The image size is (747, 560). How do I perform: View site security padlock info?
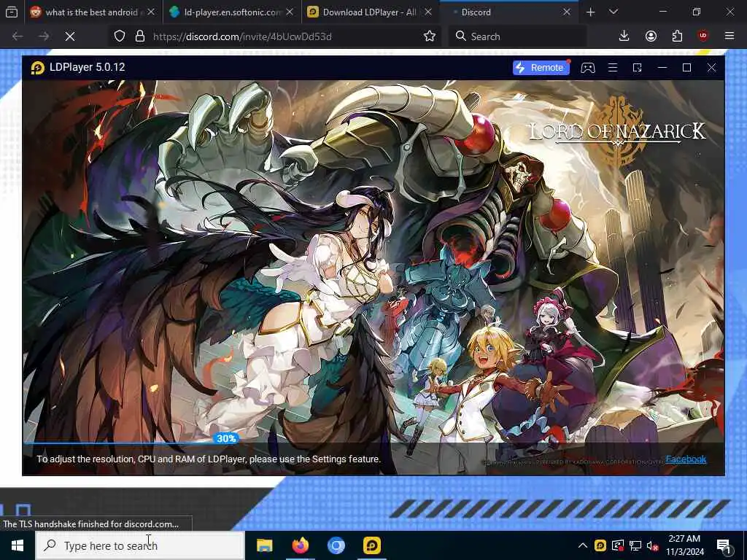139,36
